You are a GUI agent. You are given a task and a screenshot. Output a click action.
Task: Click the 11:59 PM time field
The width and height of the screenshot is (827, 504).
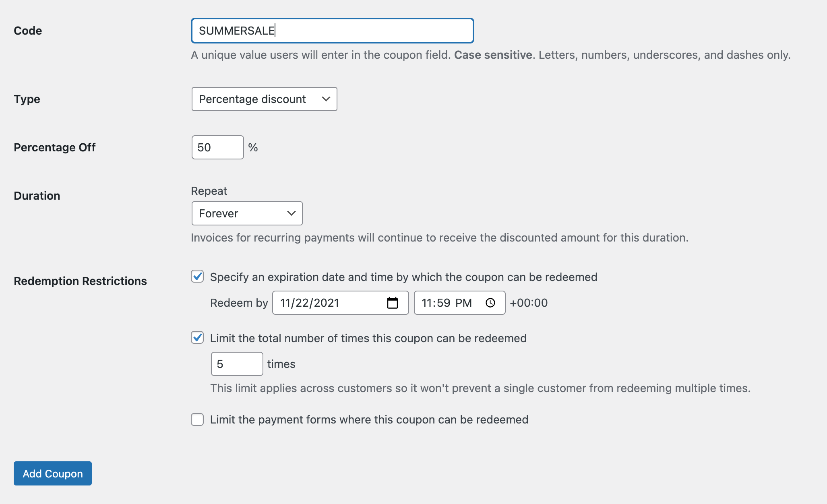447,303
